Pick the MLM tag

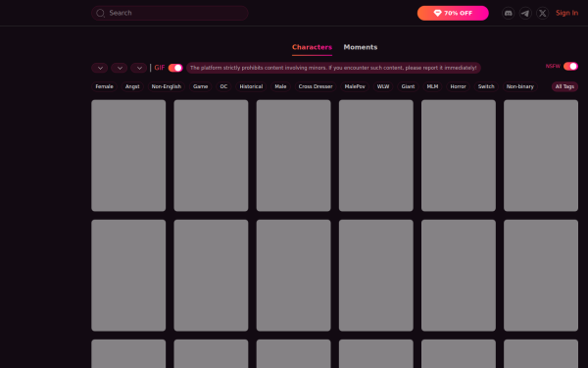click(432, 86)
